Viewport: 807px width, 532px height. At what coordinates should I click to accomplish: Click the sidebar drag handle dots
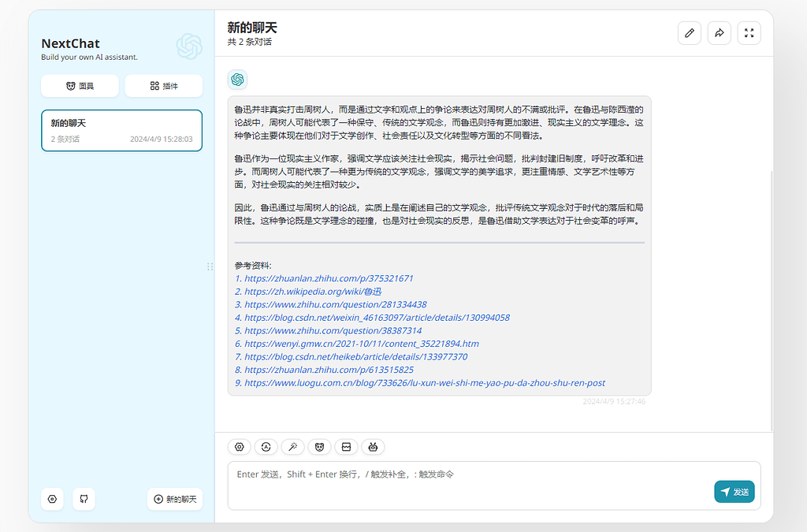click(210, 266)
